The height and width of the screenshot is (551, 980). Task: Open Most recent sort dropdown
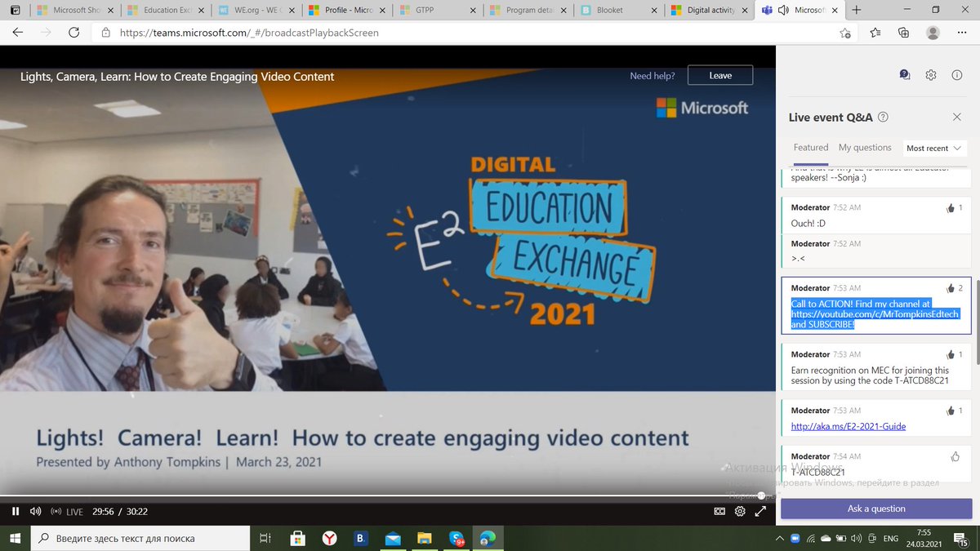(933, 149)
